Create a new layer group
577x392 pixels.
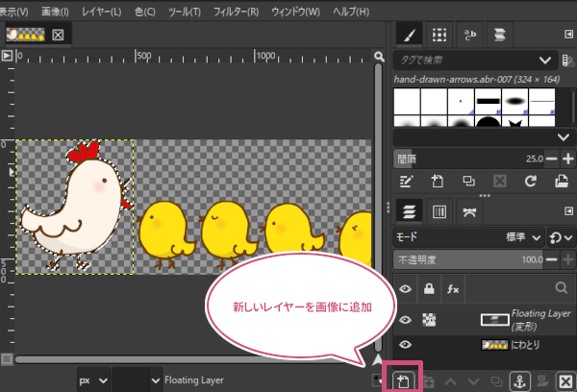point(428,382)
